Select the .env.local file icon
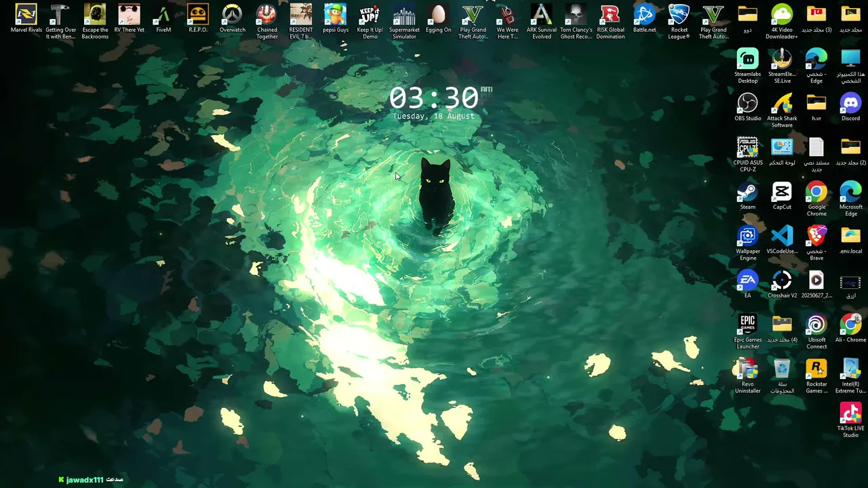Viewport: 868px width, 488px height. 850,240
